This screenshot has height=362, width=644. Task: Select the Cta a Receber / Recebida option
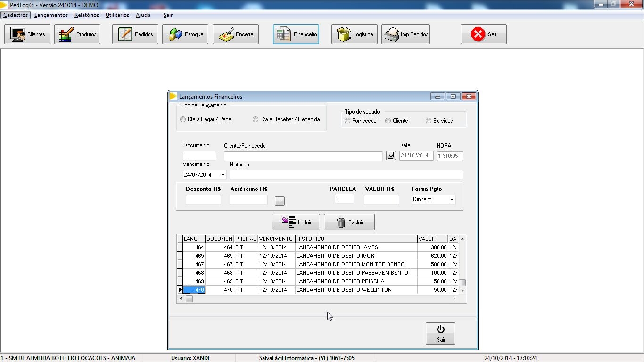pyautogui.click(x=256, y=120)
